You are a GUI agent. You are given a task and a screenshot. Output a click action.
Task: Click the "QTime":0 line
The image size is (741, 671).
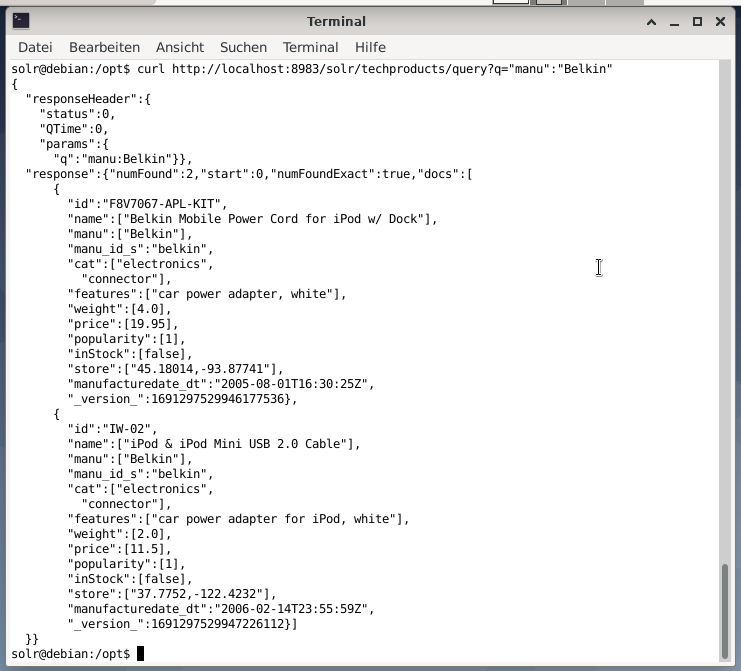(74, 129)
